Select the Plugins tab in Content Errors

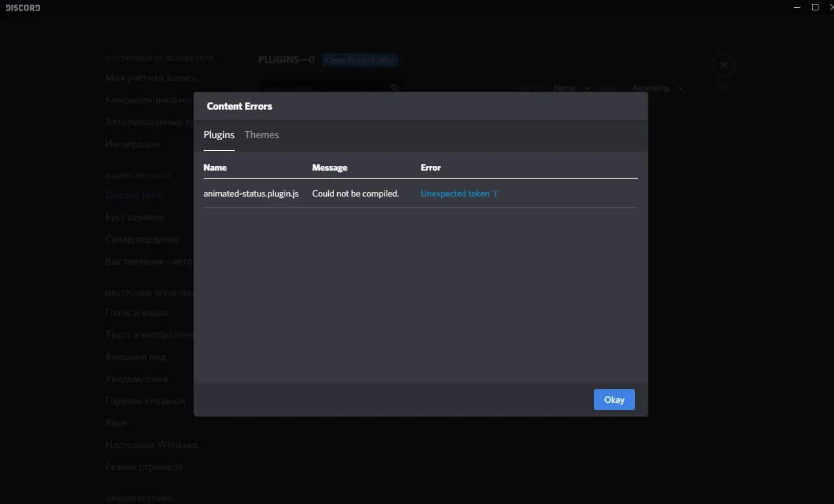tap(219, 135)
